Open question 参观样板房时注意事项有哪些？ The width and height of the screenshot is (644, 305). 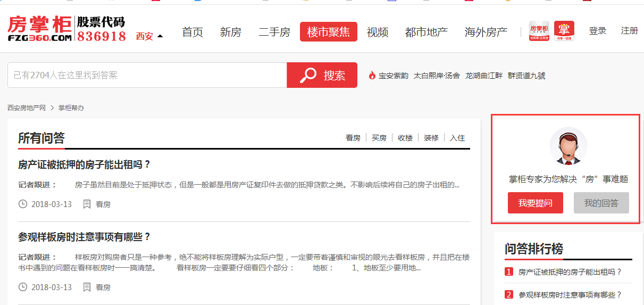(x=85, y=237)
